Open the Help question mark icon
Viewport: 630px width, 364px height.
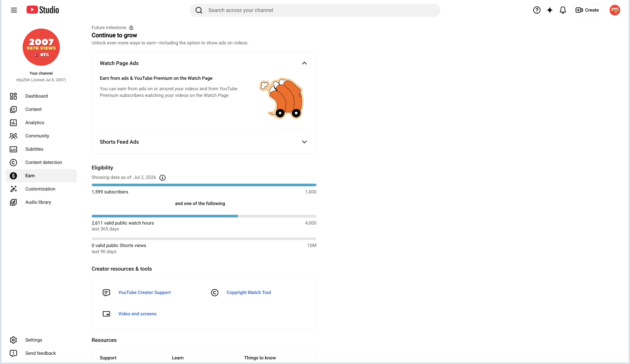(x=537, y=10)
